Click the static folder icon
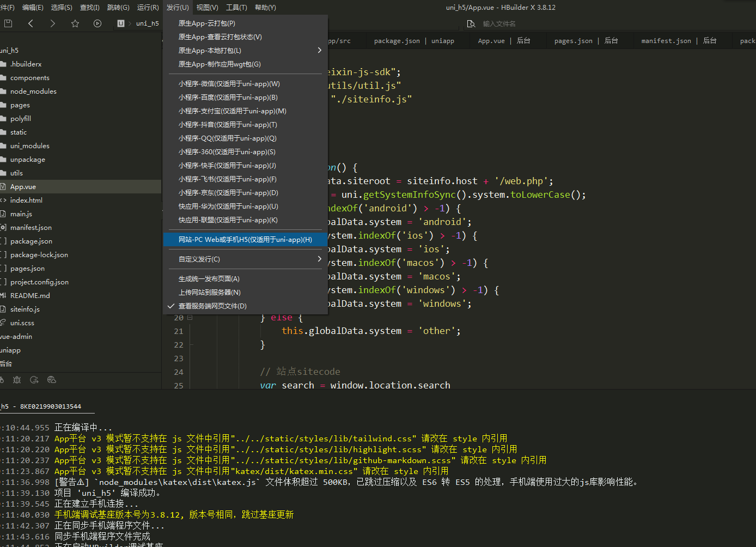The height and width of the screenshot is (547, 756). pyautogui.click(x=3, y=132)
